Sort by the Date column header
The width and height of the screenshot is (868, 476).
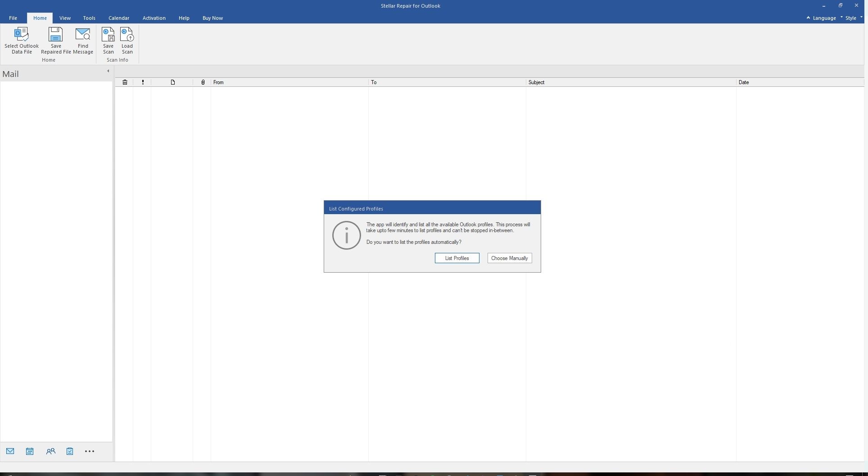point(800,82)
